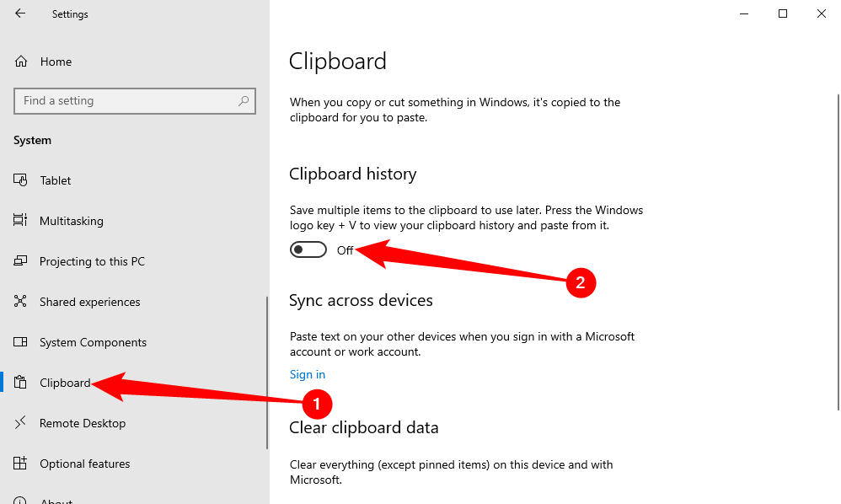Click the Multitasking icon
Image resolution: width=841 pixels, height=504 pixels.
pos(21,221)
